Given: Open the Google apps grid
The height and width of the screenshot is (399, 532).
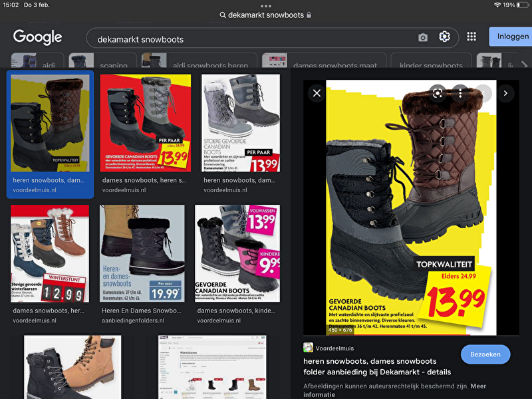Looking at the screenshot, I should click(x=471, y=37).
